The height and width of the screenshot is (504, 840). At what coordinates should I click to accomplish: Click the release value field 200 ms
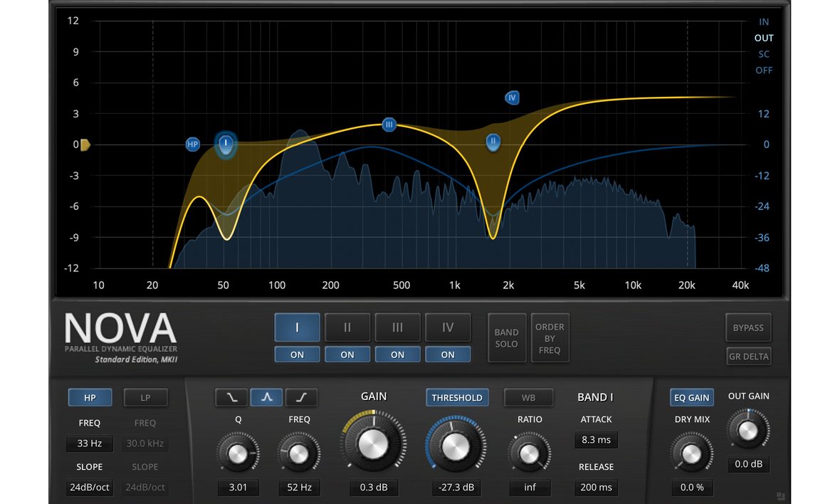coord(596,488)
